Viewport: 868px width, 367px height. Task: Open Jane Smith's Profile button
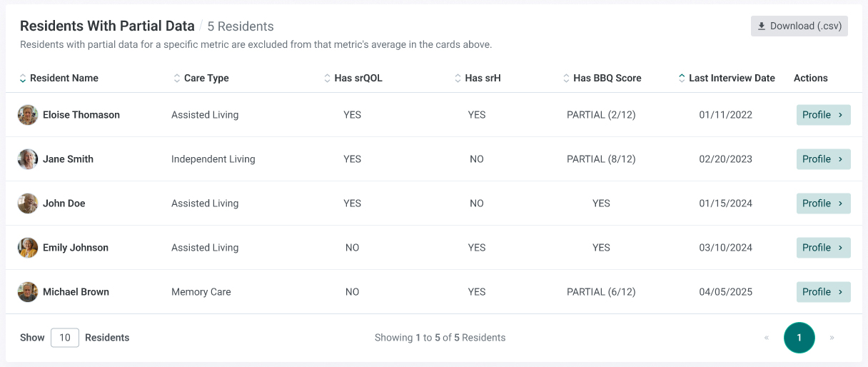823,159
